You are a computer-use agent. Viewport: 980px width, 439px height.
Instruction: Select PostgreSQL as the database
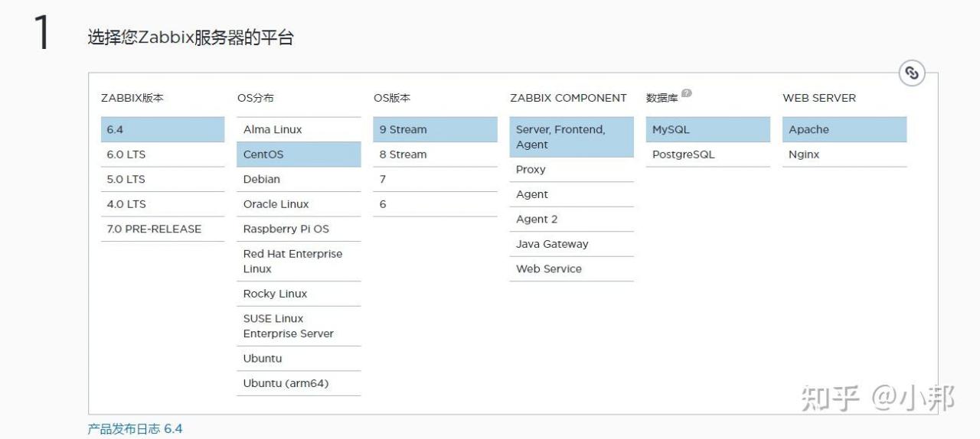[708, 154]
